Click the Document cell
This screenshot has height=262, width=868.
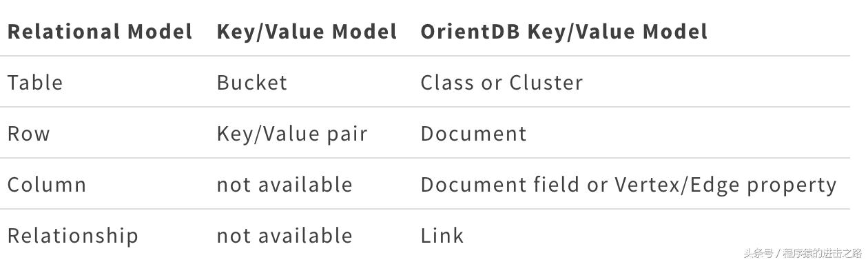(473, 134)
